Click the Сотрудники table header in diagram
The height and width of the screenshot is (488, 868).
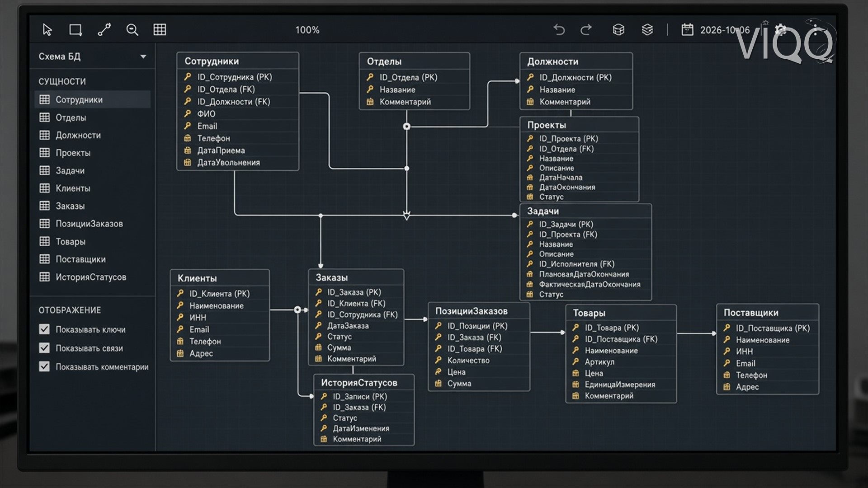coord(238,61)
